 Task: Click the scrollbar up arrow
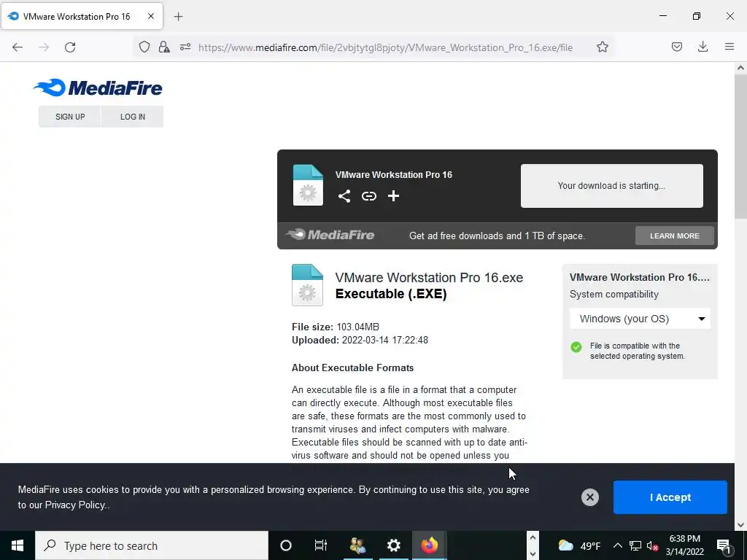(x=740, y=68)
